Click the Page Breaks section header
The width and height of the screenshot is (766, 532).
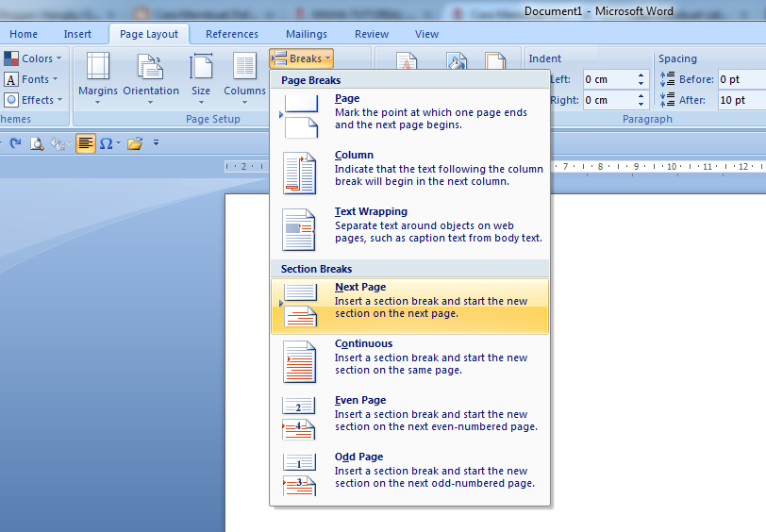pos(409,80)
